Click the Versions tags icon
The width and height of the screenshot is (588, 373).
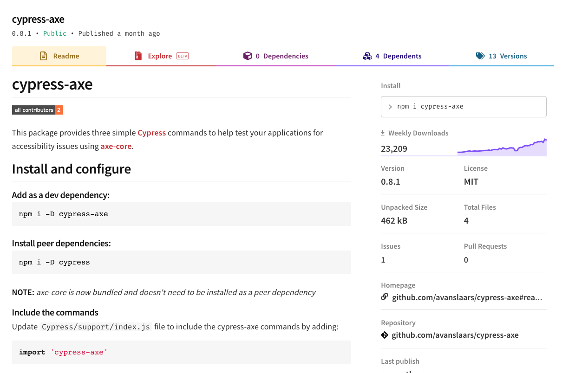tap(480, 56)
